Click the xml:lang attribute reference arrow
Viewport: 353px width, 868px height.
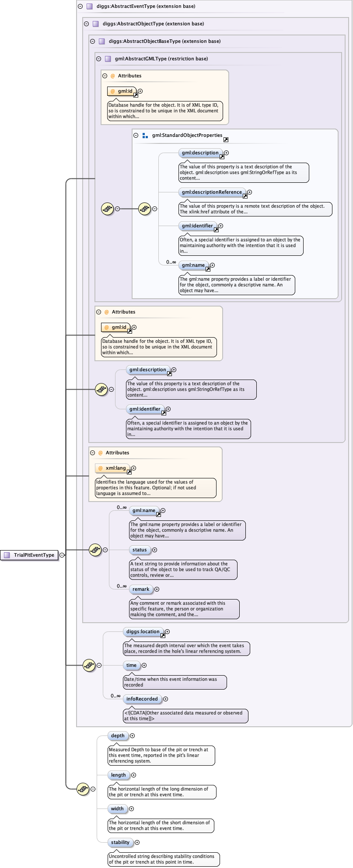129,472
